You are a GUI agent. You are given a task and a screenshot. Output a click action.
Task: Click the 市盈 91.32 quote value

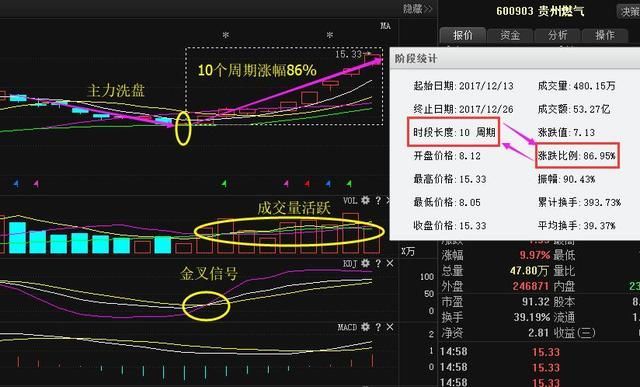(x=536, y=301)
